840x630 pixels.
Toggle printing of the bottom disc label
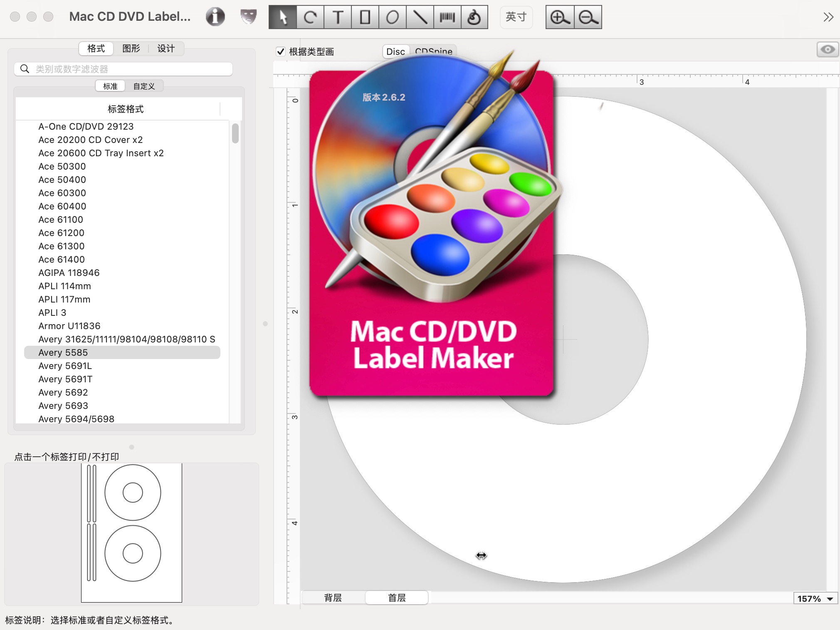pyautogui.click(x=133, y=553)
